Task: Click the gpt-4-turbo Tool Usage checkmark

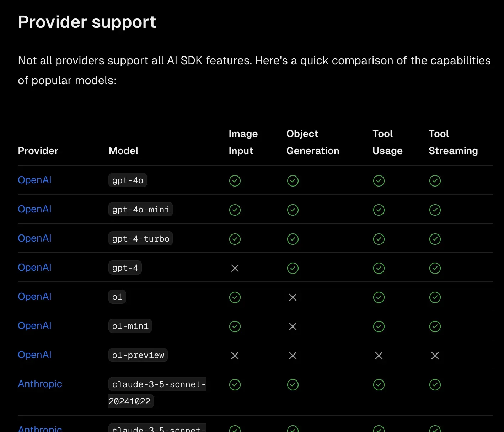Action: click(379, 239)
